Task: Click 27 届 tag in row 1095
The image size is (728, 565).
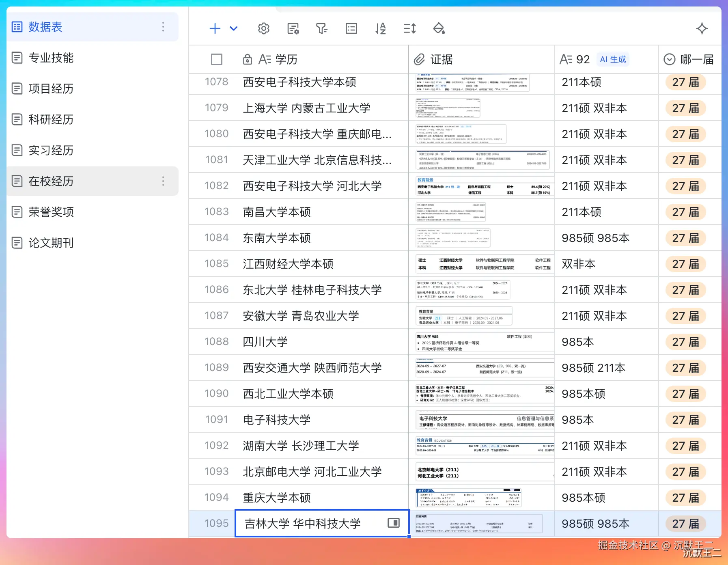Action: [x=685, y=524]
